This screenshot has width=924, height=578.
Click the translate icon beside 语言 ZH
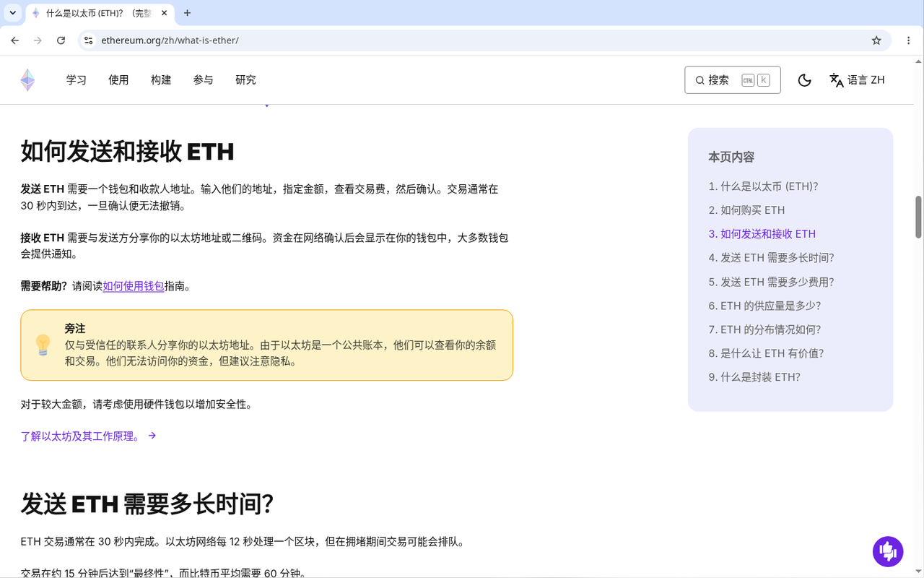837,80
